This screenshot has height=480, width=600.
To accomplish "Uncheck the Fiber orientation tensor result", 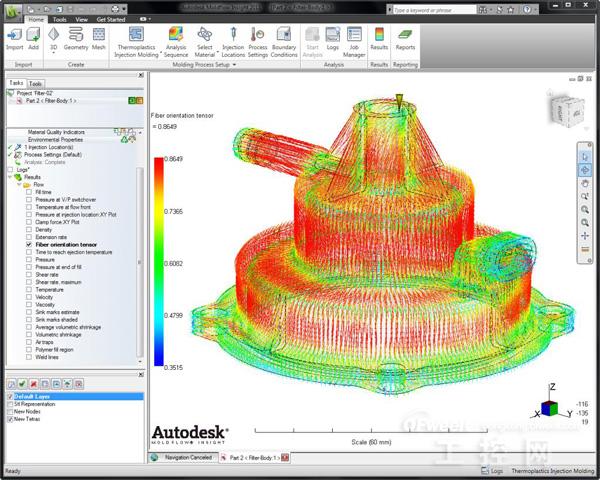I will [x=29, y=244].
